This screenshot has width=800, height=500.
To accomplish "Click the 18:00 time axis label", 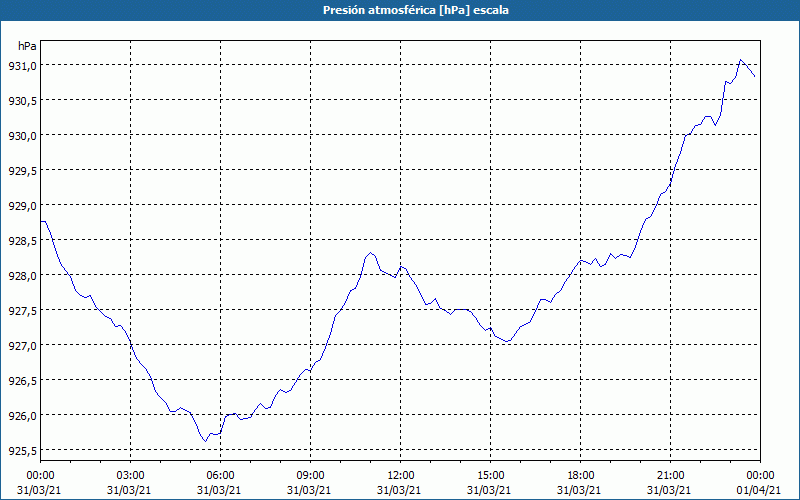I will click(581, 476).
